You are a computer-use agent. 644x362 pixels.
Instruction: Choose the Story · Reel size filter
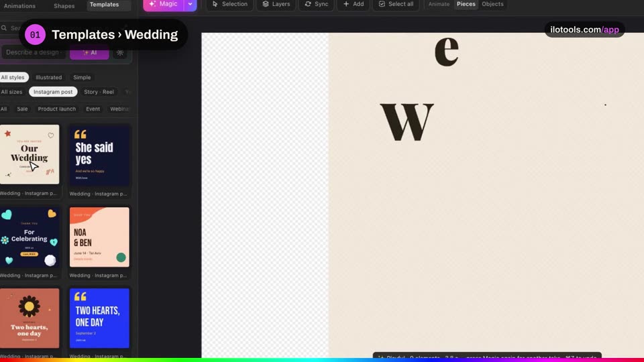coord(99,92)
